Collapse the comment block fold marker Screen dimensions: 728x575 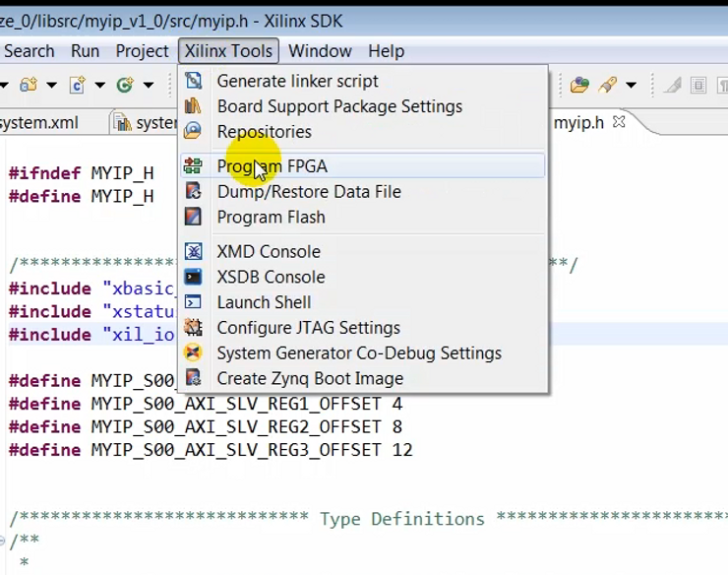tap(2, 541)
